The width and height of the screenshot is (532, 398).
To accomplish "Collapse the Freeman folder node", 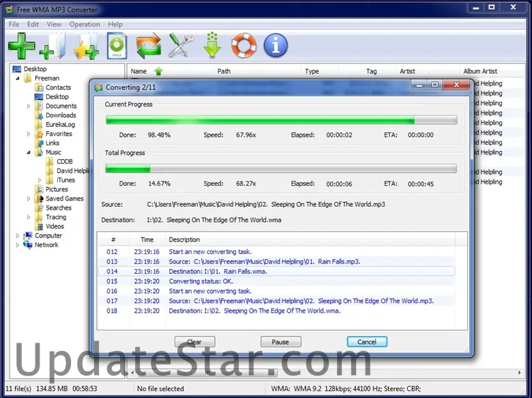I will click(x=17, y=79).
